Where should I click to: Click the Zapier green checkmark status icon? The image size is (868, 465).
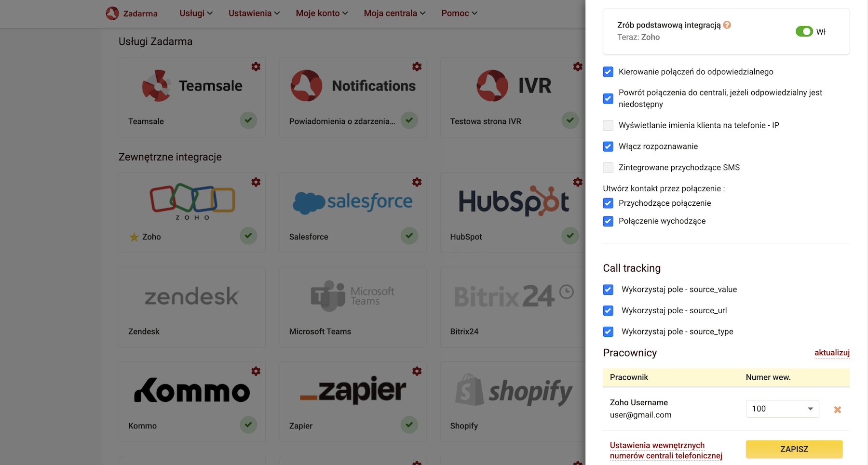point(409,425)
